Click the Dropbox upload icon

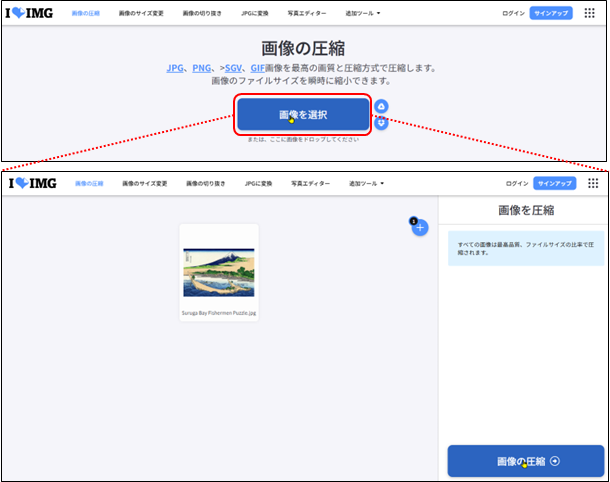tap(381, 123)
